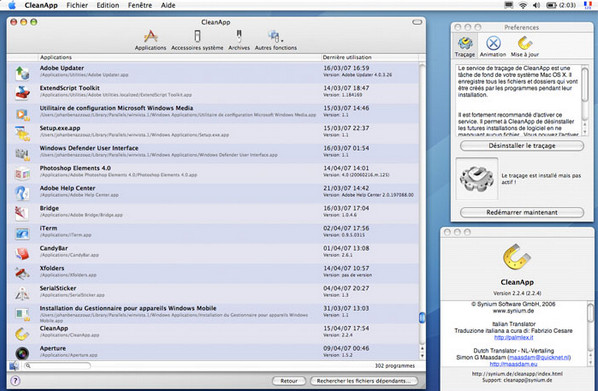This screenshot has width=598, height=391.
Task: Click the Windows Media configuration utility icon
Action: point(22,113)
